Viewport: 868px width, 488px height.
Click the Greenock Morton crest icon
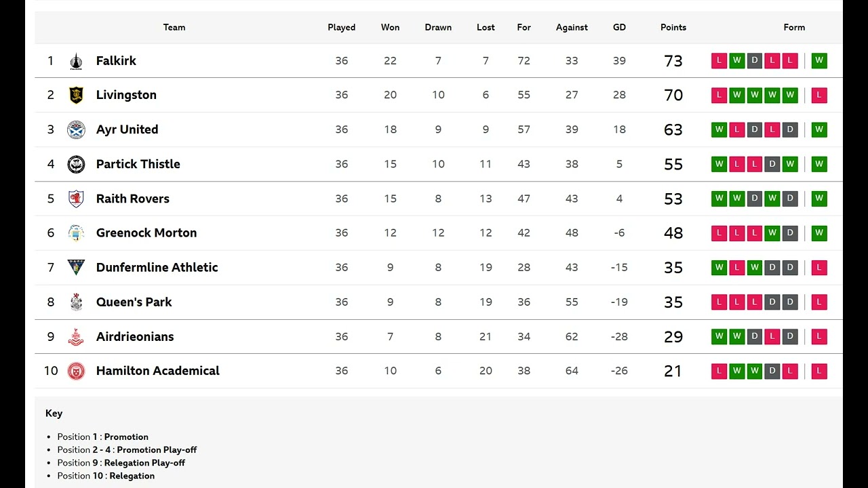76,233
